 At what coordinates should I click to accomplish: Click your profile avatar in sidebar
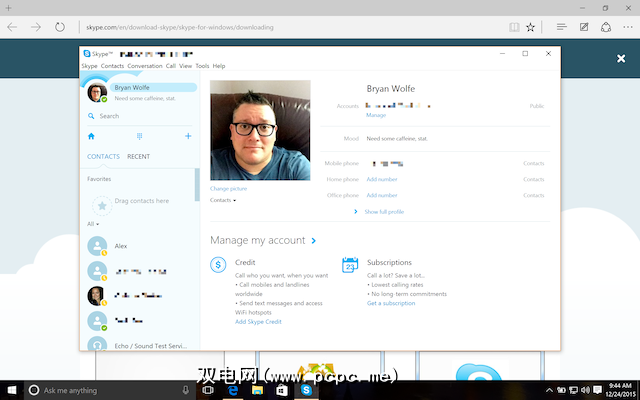(97, 93)
